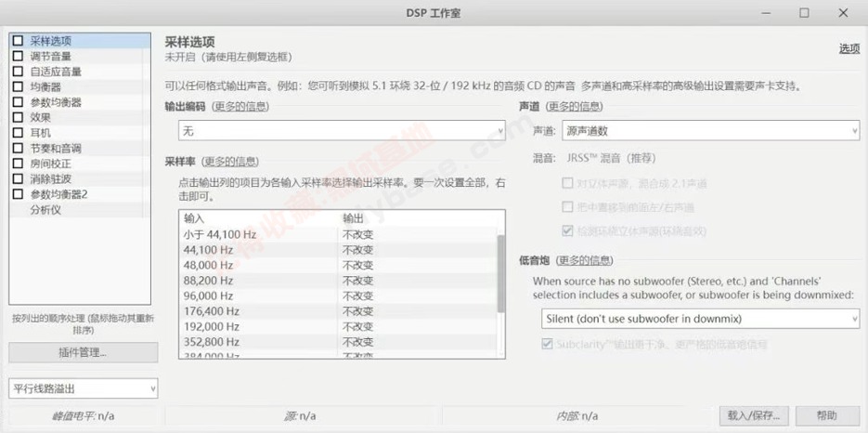868x433 pixels.
Task: Click the 选项 link at top right
Action: (849, 49)
